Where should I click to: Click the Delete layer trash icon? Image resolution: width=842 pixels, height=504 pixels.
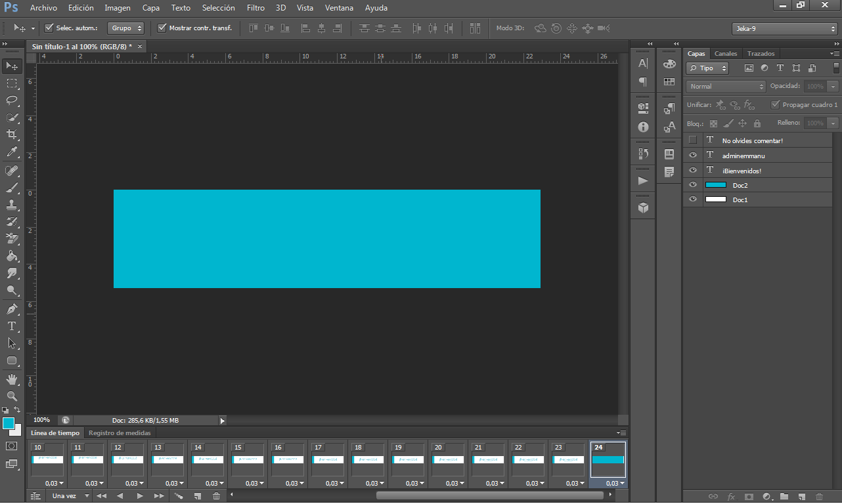pyautogui.click(x=819, y=497)
